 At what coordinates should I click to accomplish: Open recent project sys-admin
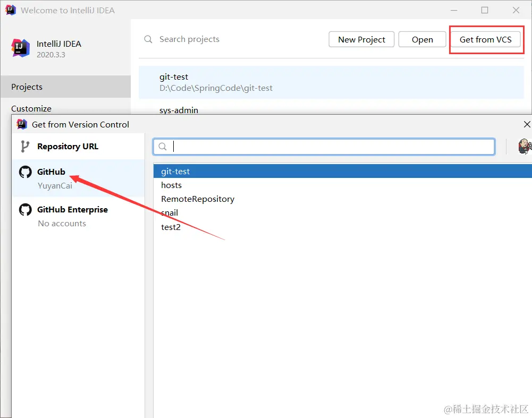coord(331,109)
